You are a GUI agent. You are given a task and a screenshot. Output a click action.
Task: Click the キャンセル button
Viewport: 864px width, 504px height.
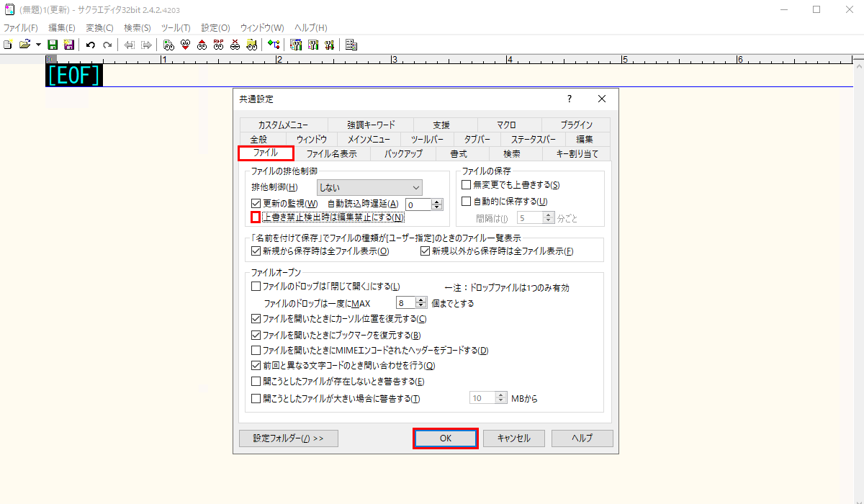(x=514, y=438)
